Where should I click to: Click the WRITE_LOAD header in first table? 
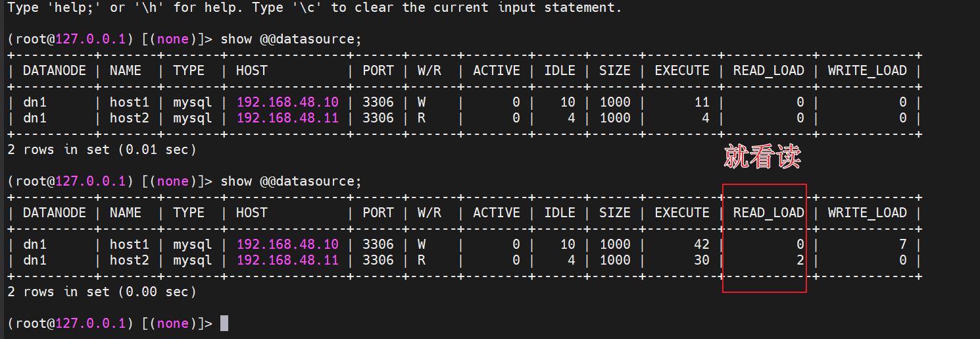click(x=867, y=70)
